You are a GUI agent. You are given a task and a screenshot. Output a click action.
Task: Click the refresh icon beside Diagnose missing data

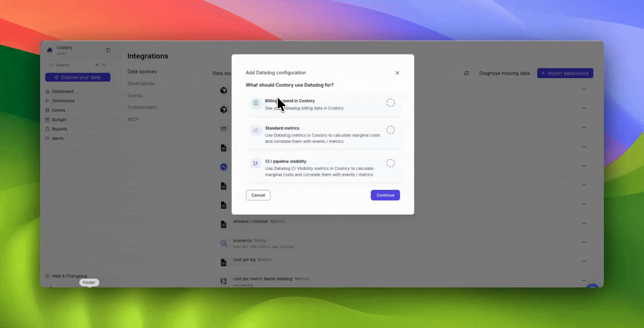click(467, 73)
